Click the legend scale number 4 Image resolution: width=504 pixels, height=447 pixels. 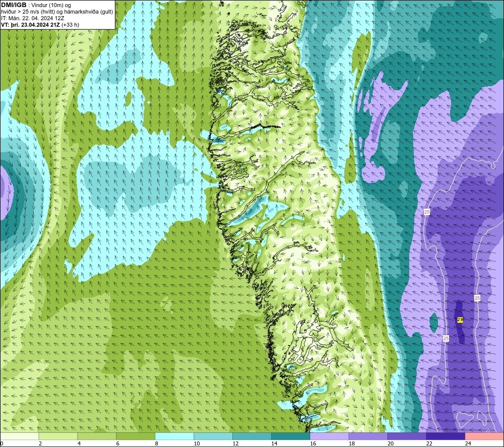pos(79,443)
